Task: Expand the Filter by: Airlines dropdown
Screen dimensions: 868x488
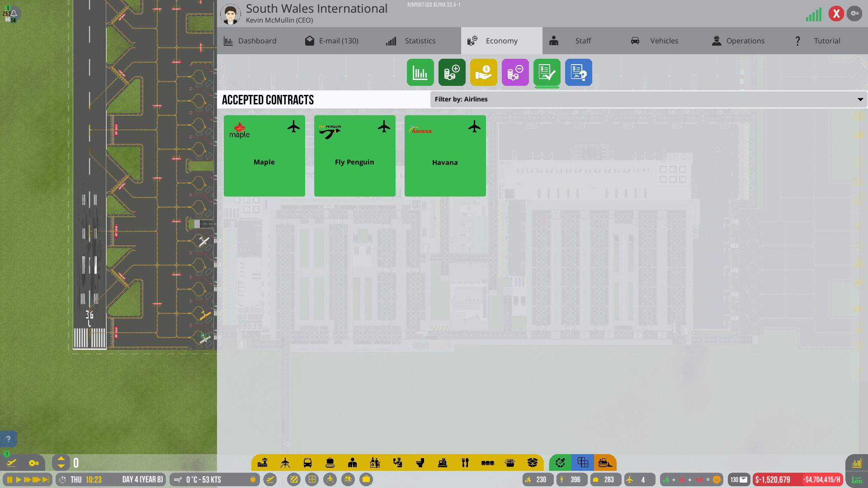Action: coord(649,99)
